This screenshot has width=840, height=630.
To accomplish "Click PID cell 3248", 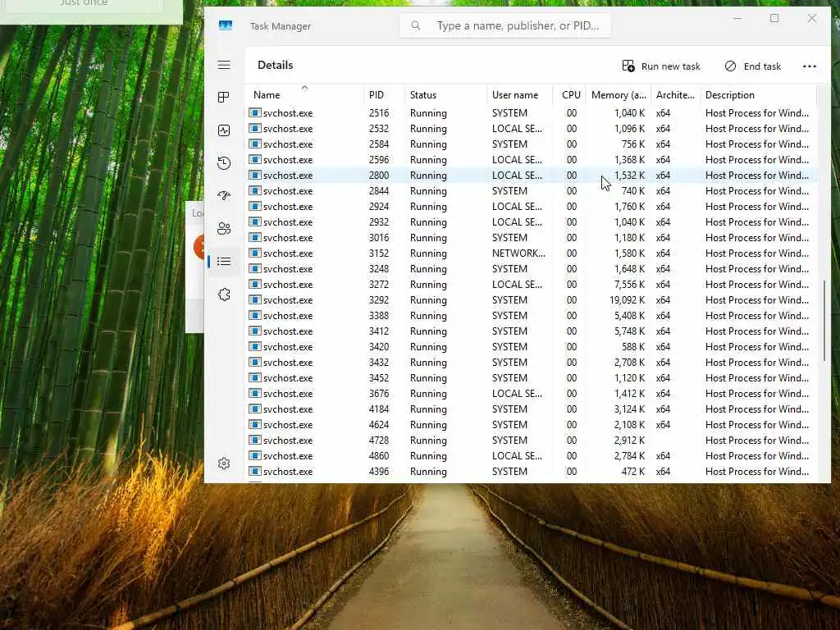I will click(379, 268).
